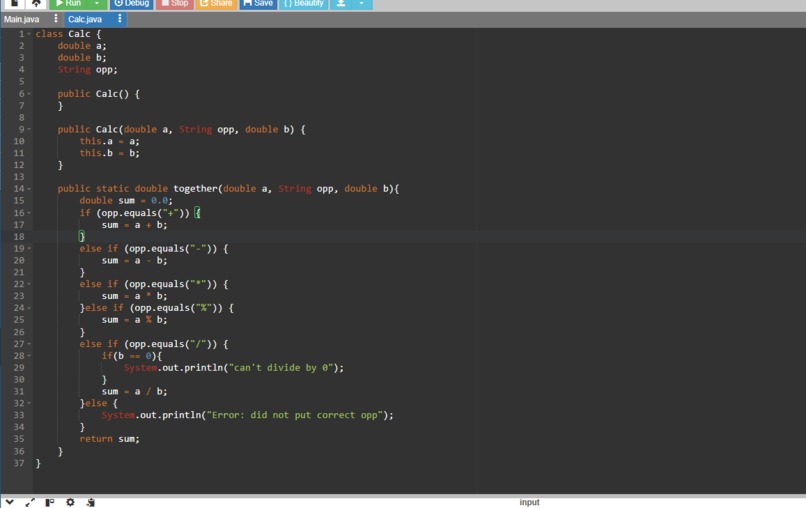Click the 'double b;' field declaration
Viewport: 806px width, 508px height.
tap(82, 58)
